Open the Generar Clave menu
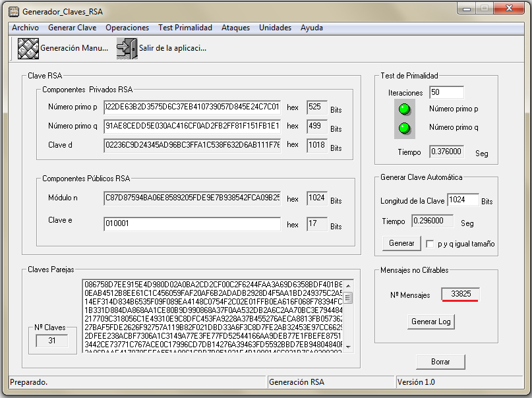This screenshot has height=398, width=532. [x=72, y=28]
